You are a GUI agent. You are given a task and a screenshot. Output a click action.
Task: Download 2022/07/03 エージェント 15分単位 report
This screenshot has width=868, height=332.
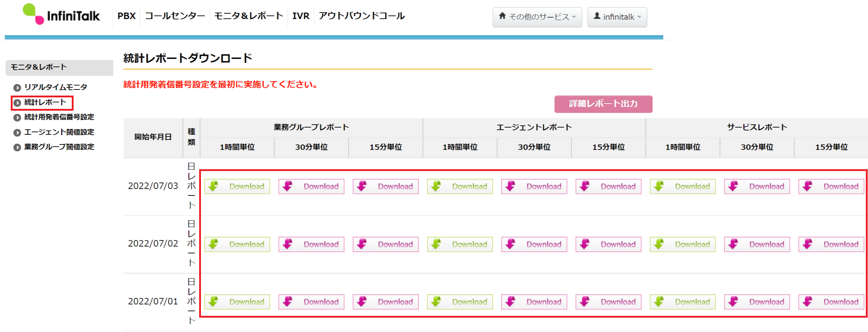click(609, 186)
